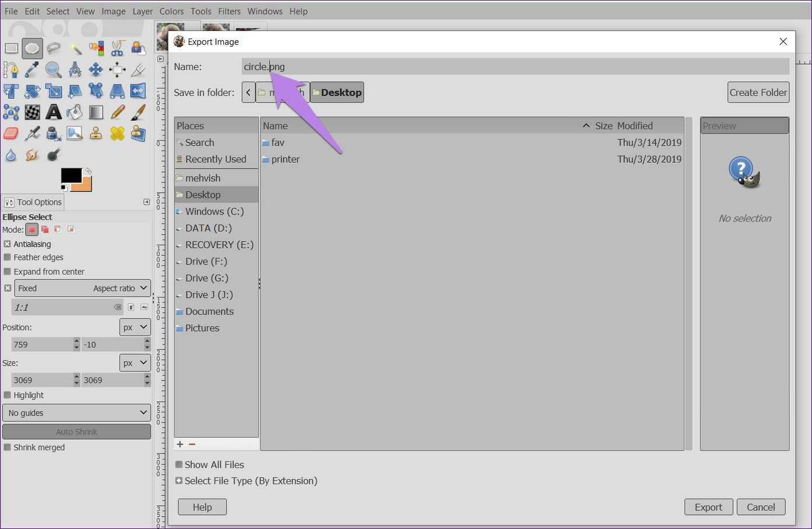The image size is (812, 529).
Task: Pick the Gradient tool
Action: [x=96, y=112]
